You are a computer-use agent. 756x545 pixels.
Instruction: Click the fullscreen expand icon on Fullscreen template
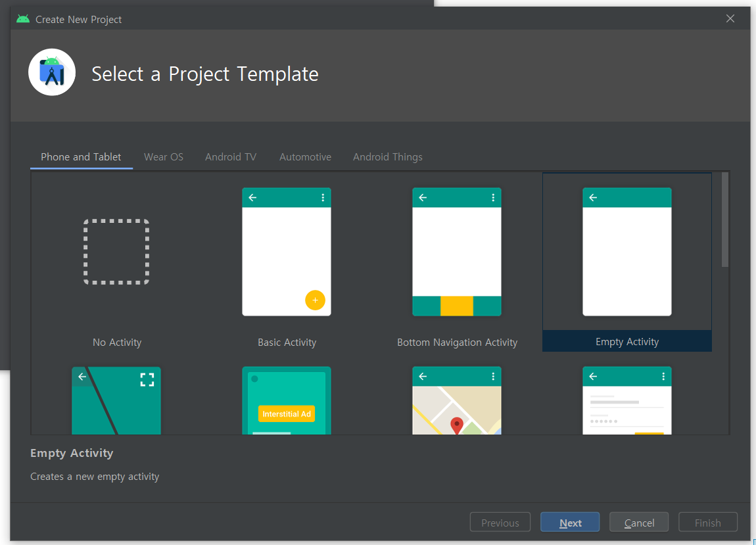147,379
